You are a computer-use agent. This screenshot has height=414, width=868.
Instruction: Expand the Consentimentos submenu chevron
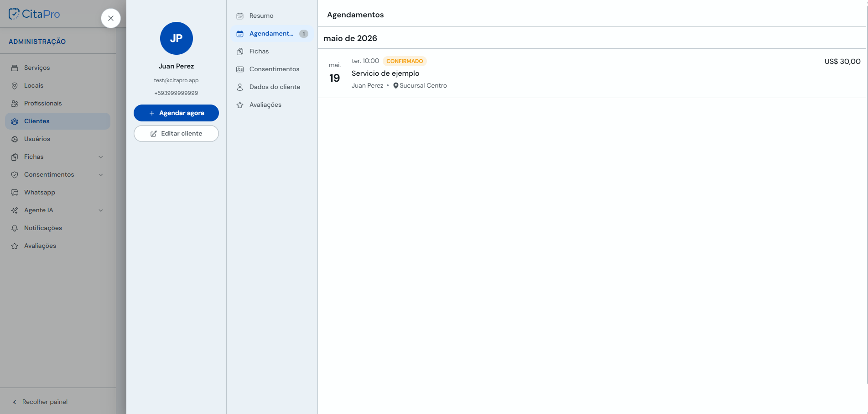coord(101,174)
